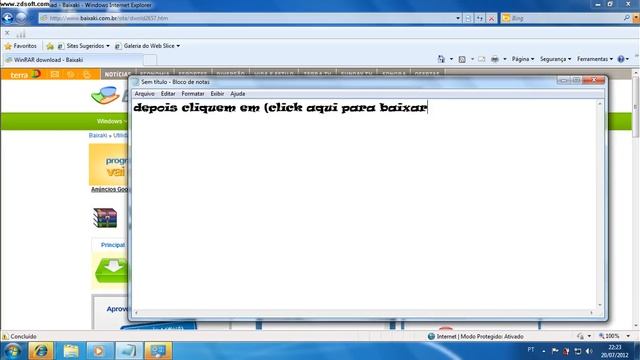Select the Principal tab on the webpage

point(113,245)
